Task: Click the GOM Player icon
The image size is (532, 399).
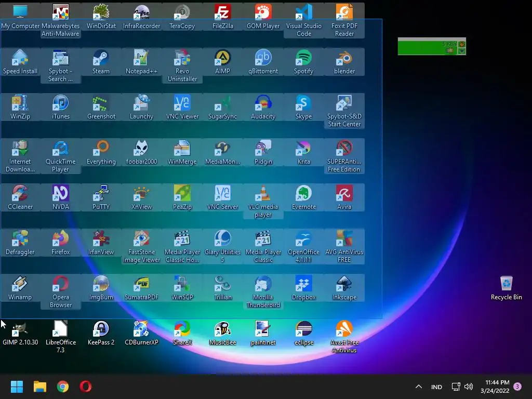Action: click(x=263, y=16)
